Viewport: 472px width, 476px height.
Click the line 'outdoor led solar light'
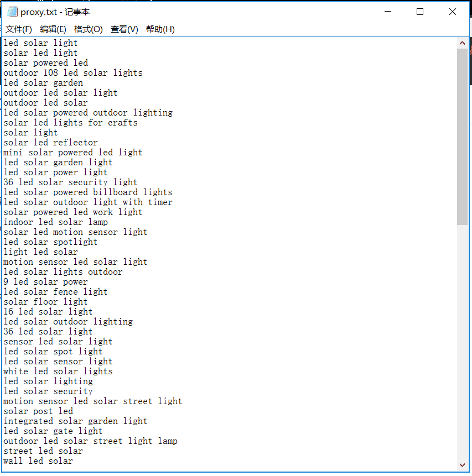point(60,93)
